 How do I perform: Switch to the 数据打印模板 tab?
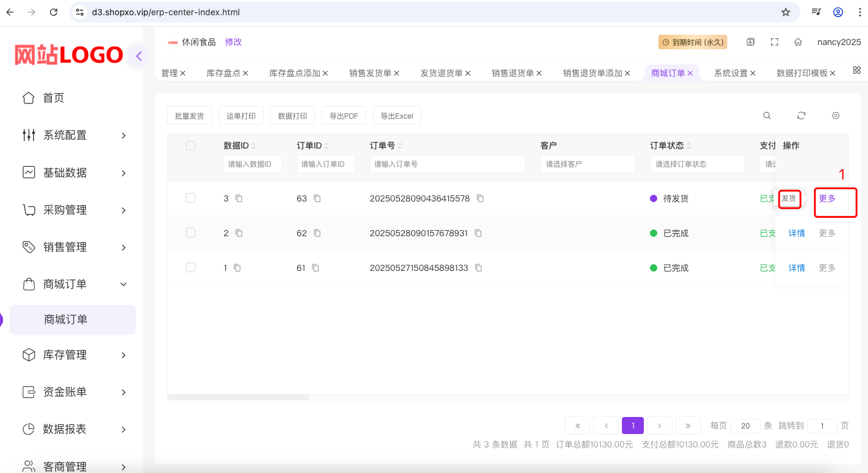click(802, 73)
